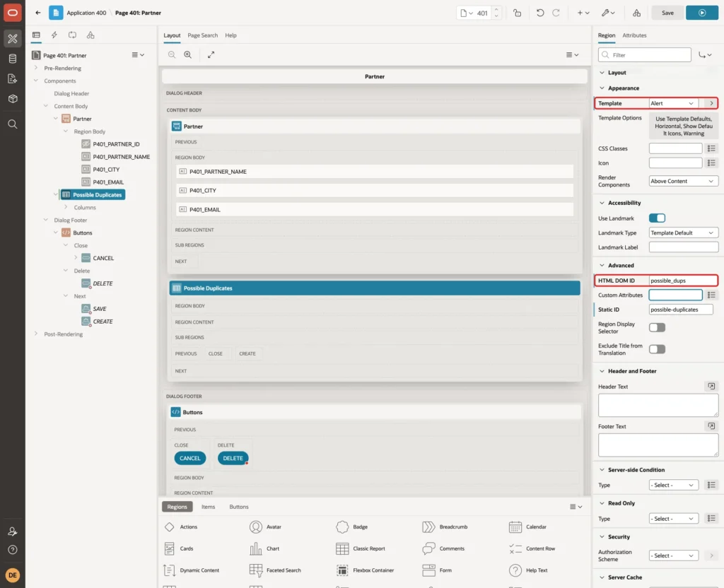Open the Icon field picker button
Screen dimensions: 724x588
pyautogui.click(x=711, y=163)
